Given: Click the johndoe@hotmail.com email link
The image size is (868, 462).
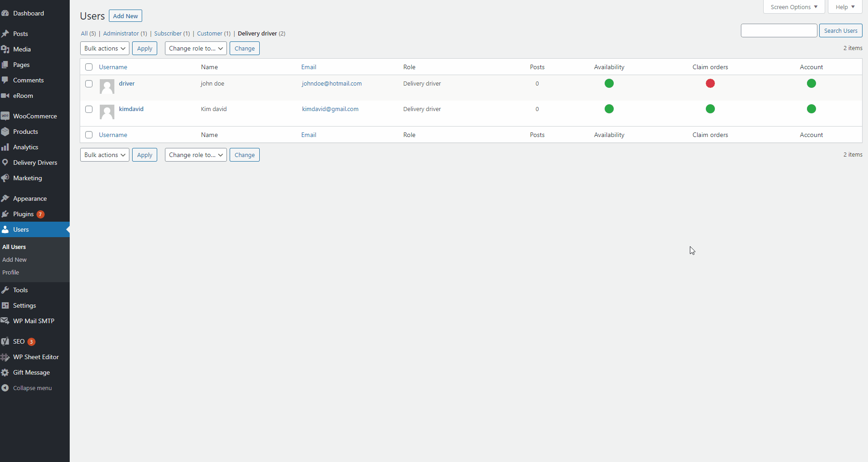Looking at the screenshot, I should (x=332, y=83).
